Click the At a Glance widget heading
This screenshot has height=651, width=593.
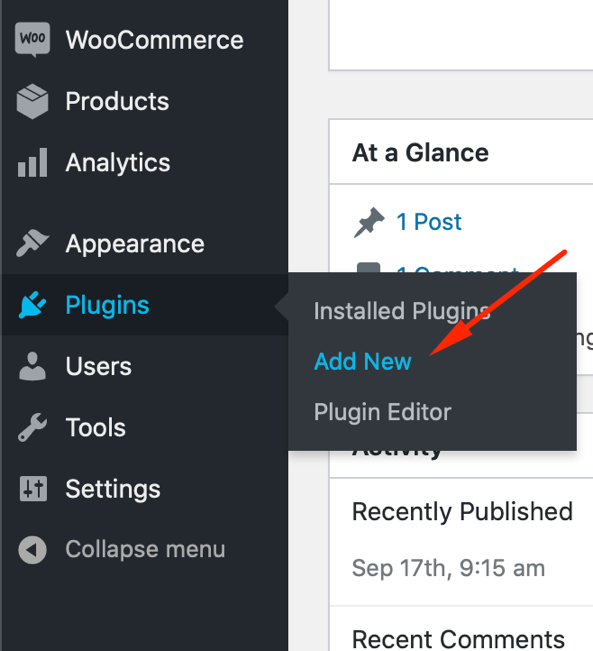click(x=420, y=153)
